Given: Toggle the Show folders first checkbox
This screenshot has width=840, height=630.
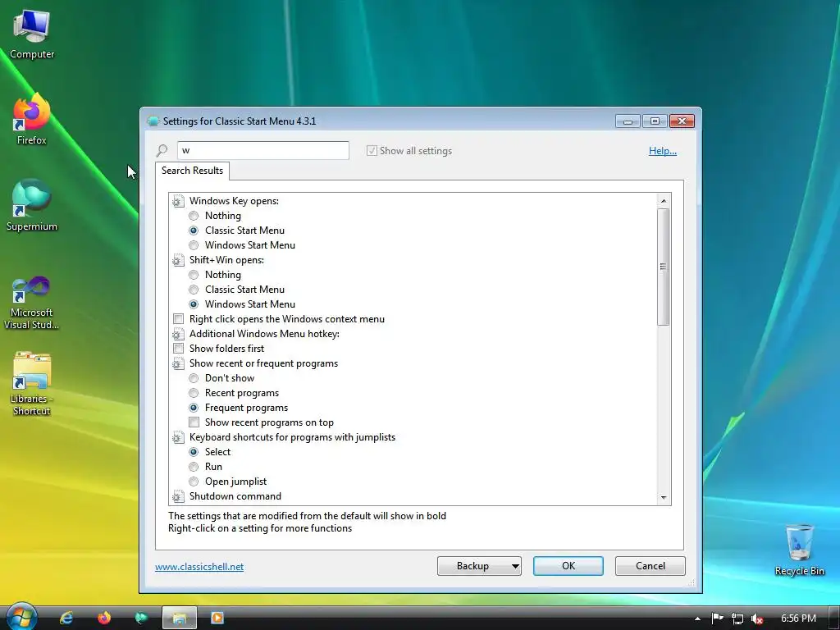Looking at the screenshot, I should pos(178,348).
